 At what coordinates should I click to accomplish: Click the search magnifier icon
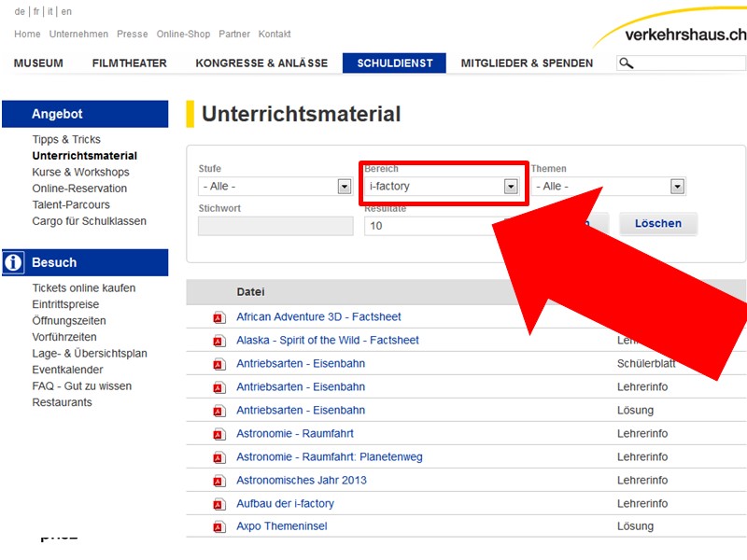point(627,63)
